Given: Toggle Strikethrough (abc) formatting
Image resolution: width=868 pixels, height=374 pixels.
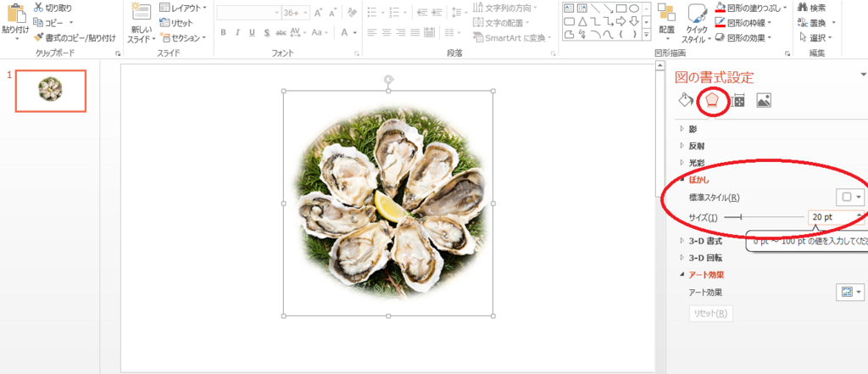Looking at the screenshot, I should 281,33.
